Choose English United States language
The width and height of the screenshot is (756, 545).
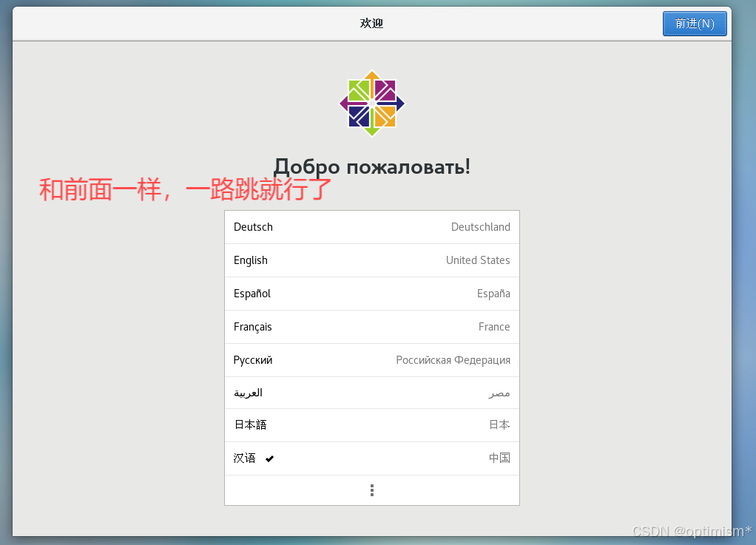click(372, 260)
